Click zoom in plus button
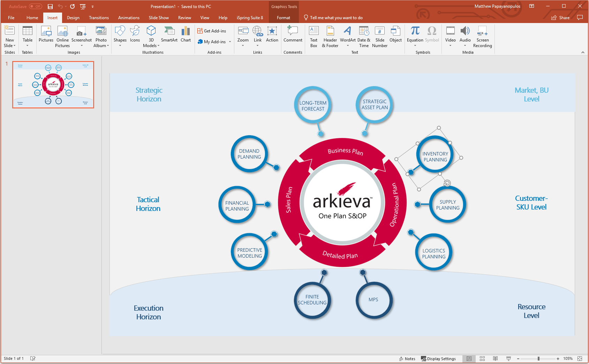 (x=558, y=358)
